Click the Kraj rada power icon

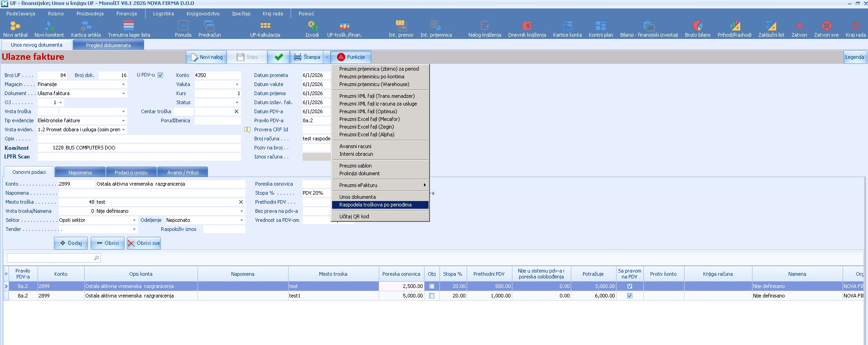[855, 29]
